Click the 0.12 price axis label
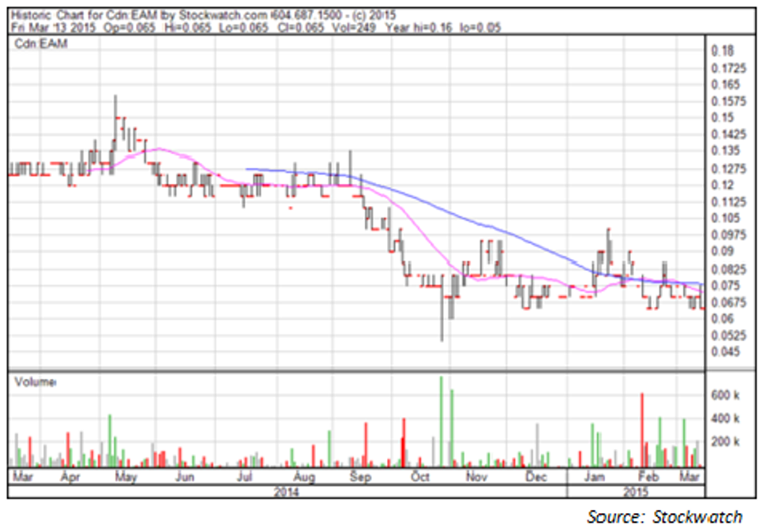The width and height of the screenshot is (774, 532). coord(722,185)
